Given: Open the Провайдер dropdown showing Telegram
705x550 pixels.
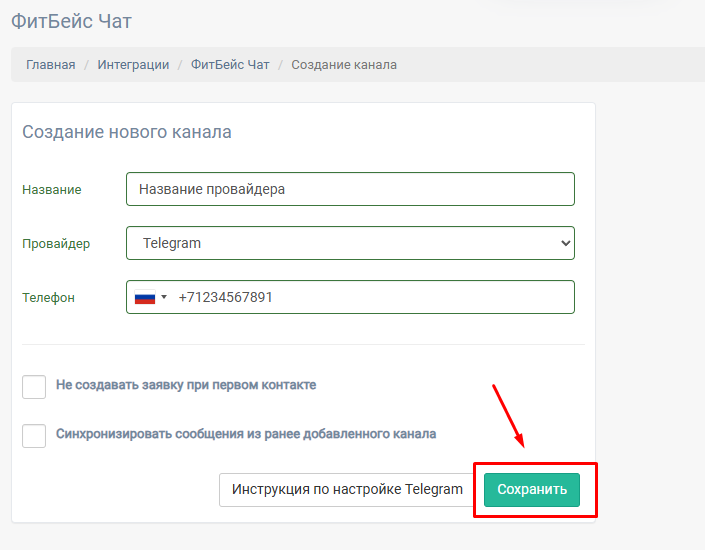Looking at the screenshot, I should tap(350, 243).
